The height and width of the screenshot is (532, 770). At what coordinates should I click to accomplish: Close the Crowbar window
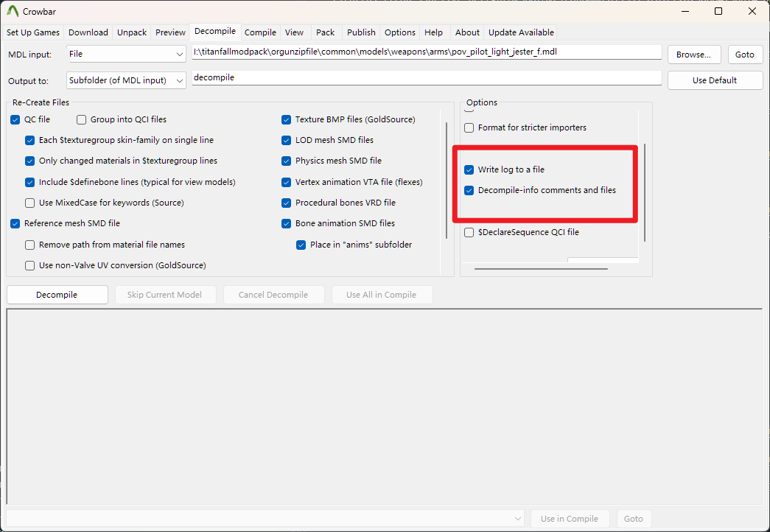click(752, 11)
